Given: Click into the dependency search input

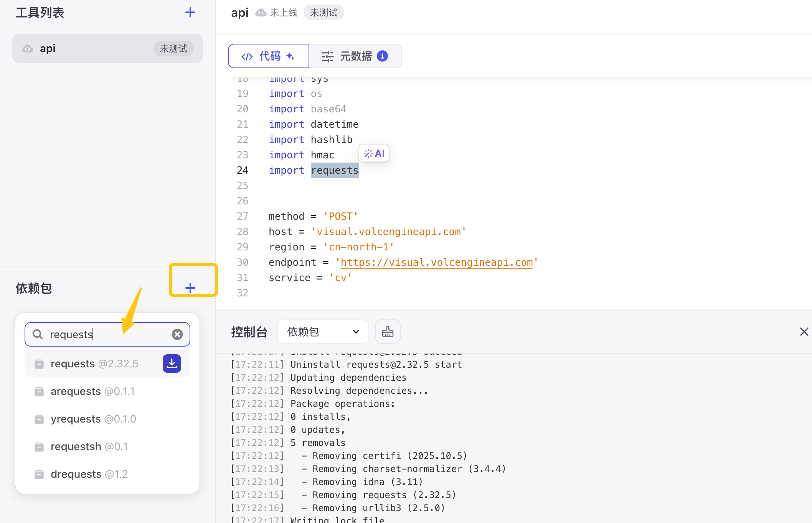Looking at the screenshot, I should point(107,334).
